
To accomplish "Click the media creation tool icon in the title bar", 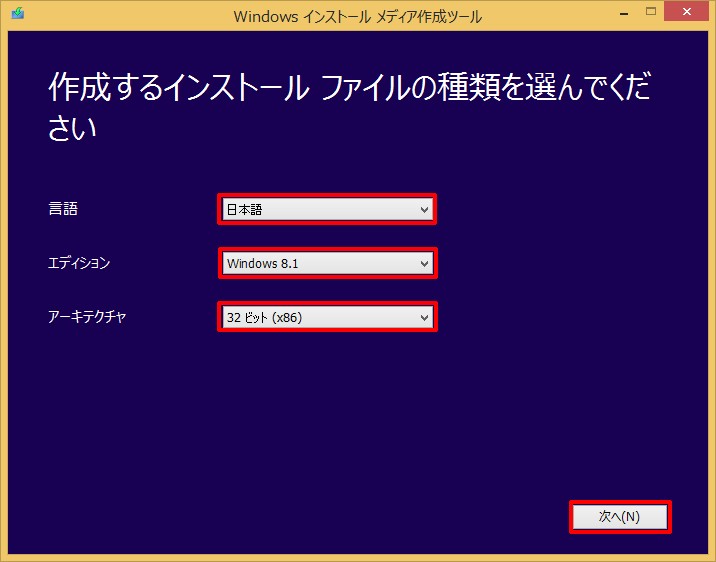I will click(17, 13).
